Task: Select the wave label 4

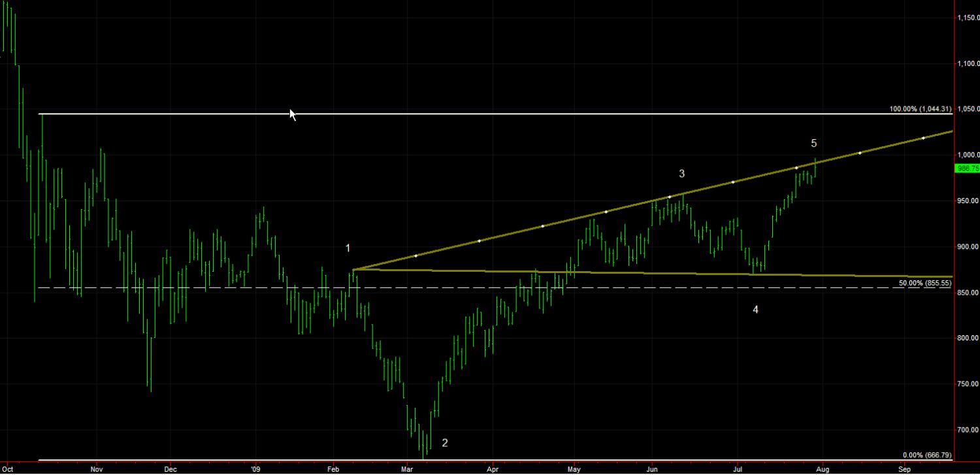Action: tap(755, 309)
